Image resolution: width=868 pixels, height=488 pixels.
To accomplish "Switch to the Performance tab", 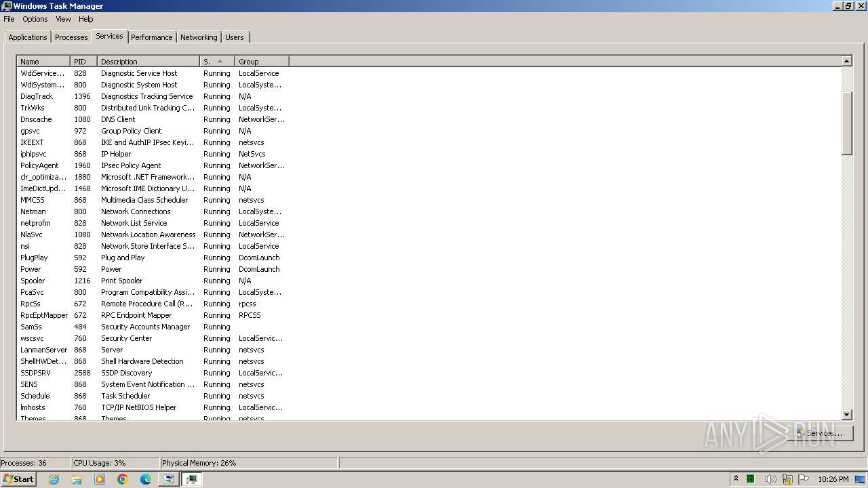I will pos(152,37).
